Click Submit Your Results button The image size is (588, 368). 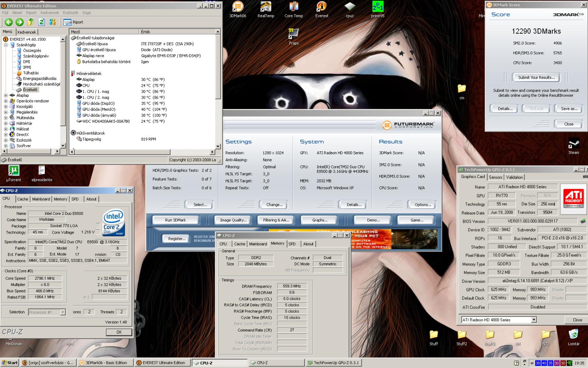click(536, 77)
